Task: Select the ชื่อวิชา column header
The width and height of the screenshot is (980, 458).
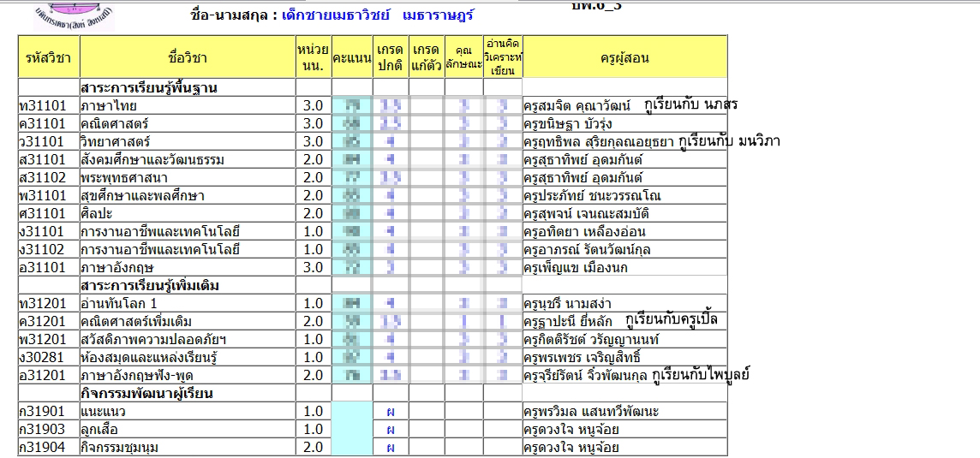Action: tap(188, 58)
